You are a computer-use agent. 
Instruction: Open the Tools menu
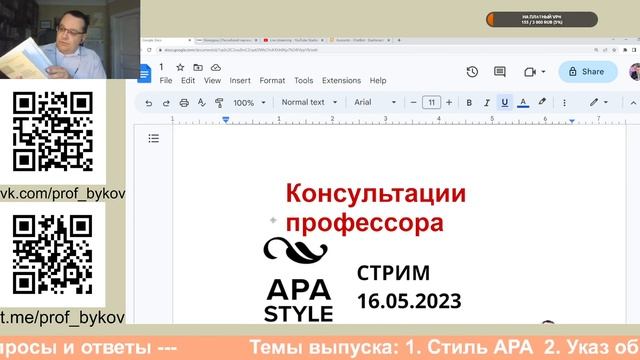pos(304,80)
